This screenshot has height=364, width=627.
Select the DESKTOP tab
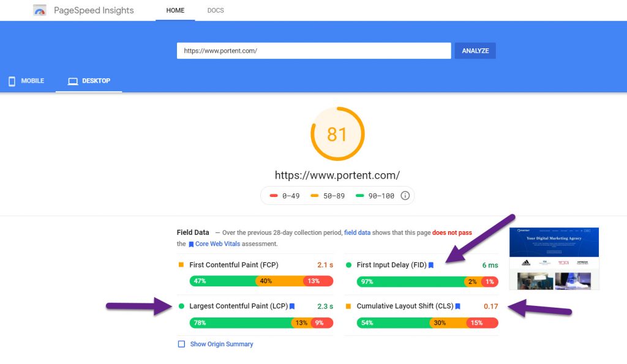pyautogui.click(x=89, y=81)
